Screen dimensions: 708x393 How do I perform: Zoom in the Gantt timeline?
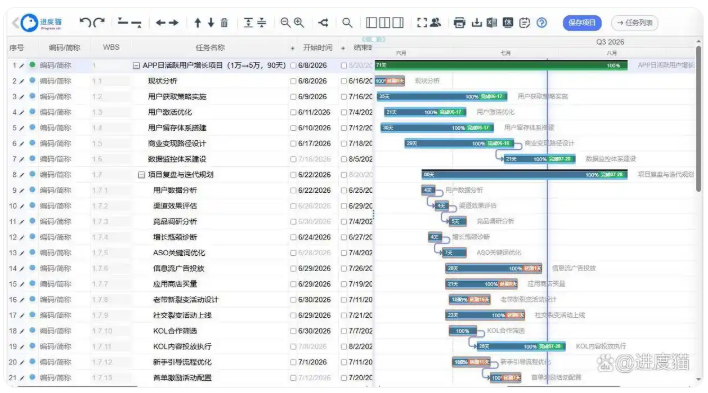coord(299,23)
